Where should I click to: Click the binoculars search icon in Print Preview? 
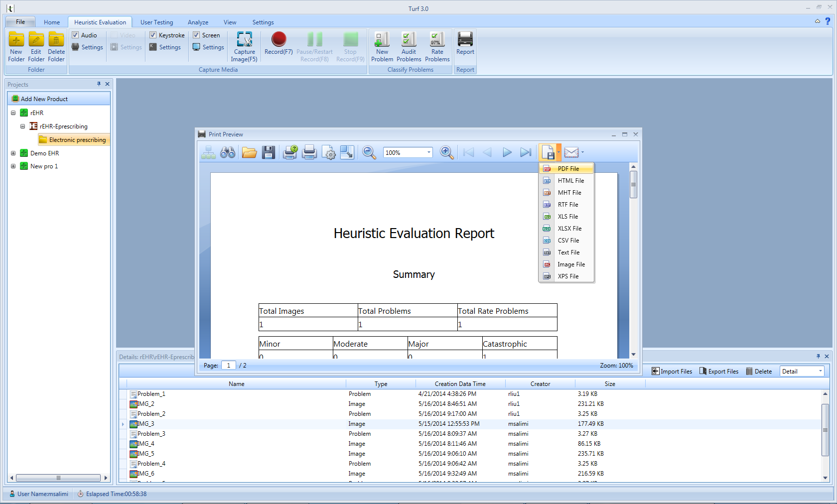pyautogui.click(x=228, y=152)
